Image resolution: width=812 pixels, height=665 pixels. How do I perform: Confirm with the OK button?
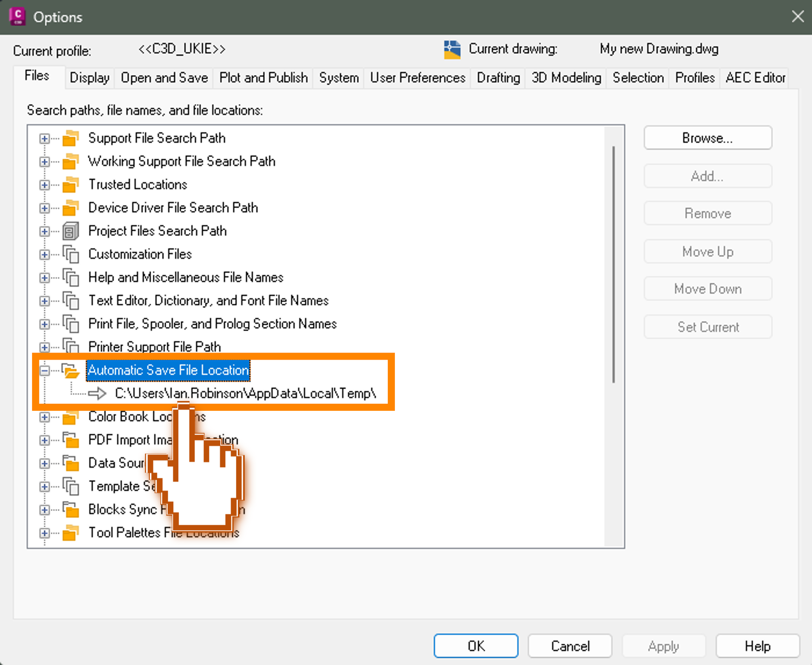[x=476, y=646]
